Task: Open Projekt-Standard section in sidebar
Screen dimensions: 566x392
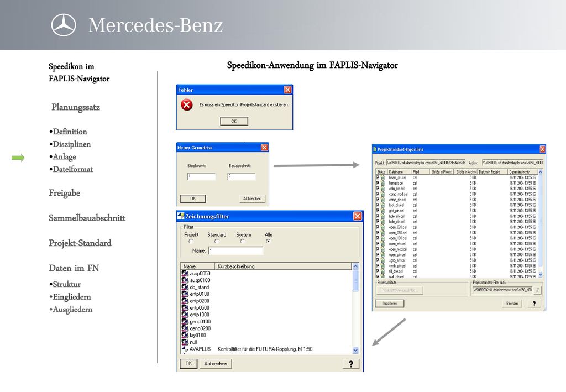Action: [80, 243]
